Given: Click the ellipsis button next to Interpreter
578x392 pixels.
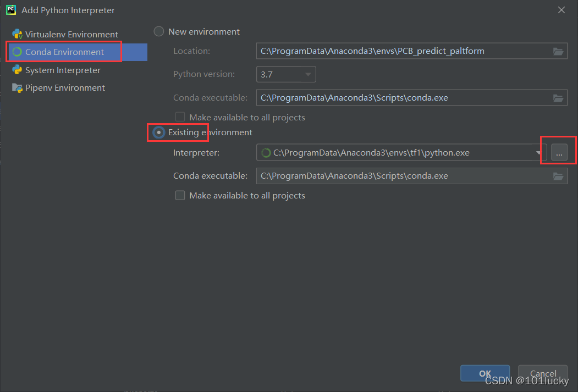Looking at the screenshot, I should pyautogui.click(x=559, y=152).
